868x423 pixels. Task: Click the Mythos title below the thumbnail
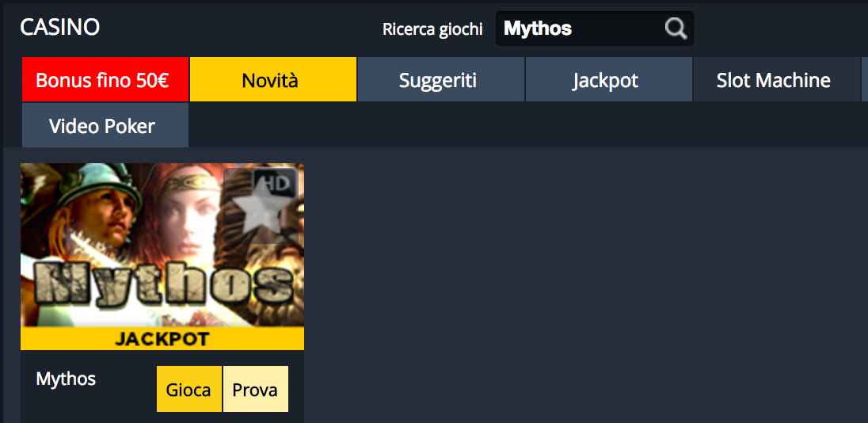[x=66, y=379]
